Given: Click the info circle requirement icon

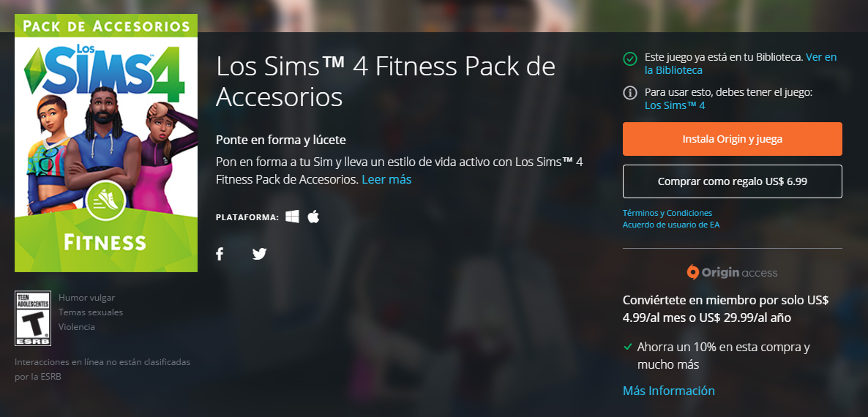Looking at the screenshot, I should [x=630, y=93].
